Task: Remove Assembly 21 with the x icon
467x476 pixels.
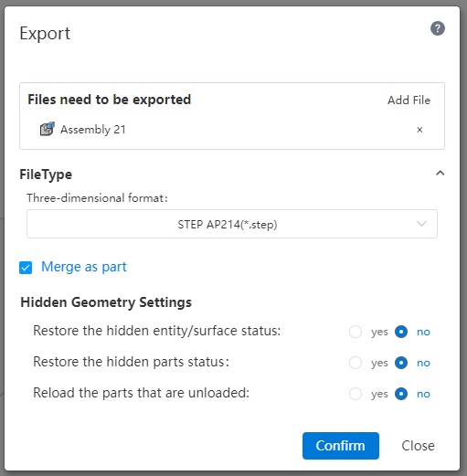Action: pos(419,130)
